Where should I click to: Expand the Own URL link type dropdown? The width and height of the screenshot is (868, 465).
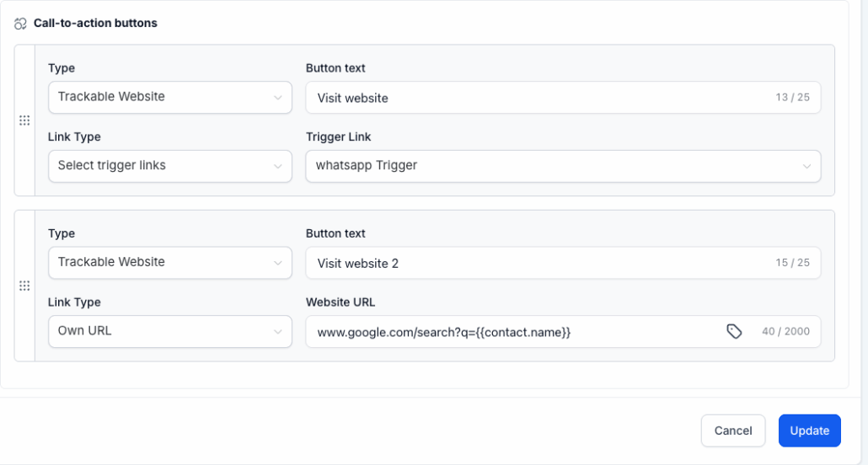pos(169,331)
